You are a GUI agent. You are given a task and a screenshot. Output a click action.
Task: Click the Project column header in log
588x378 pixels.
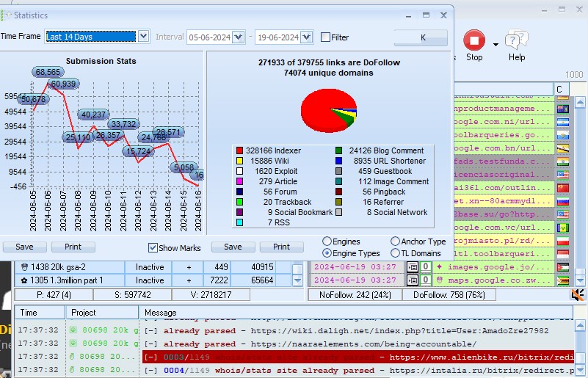point(102,313)
